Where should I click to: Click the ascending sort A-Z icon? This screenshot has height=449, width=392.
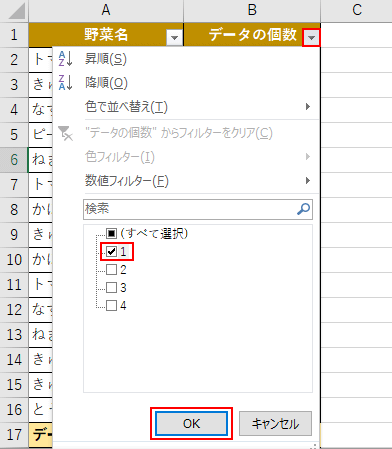click(65, 59)
